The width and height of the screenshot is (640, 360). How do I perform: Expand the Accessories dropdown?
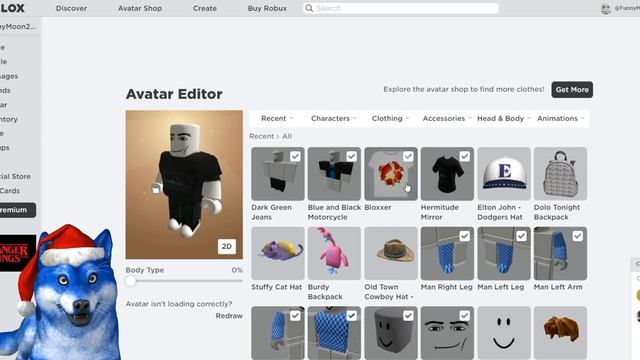447,118
